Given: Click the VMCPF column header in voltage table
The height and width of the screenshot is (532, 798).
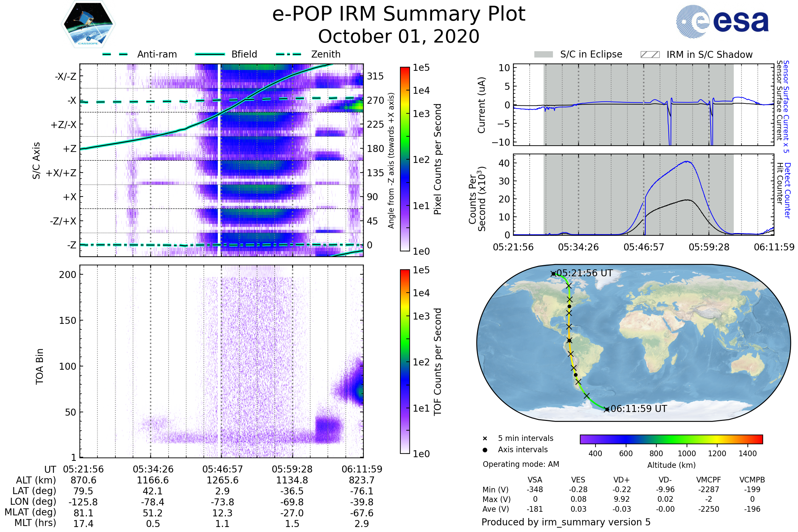Looking at the screenshot, I should click(x=709, y=480).
